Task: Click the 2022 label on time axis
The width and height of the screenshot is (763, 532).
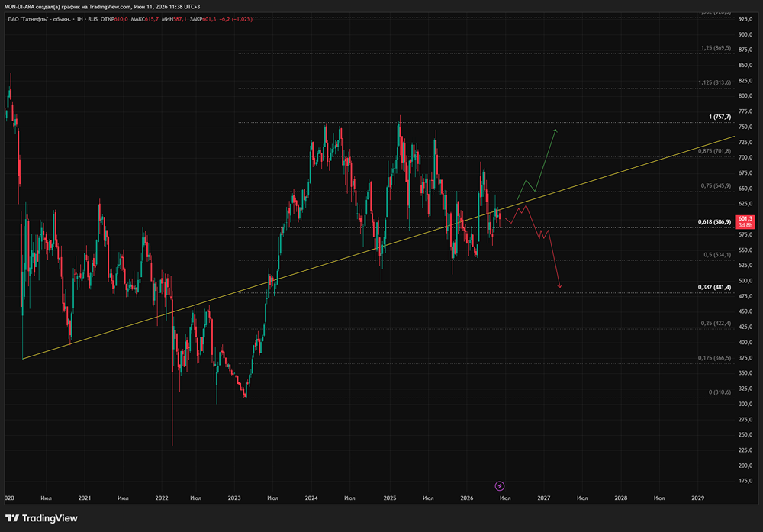Action: [x=162, y=498]
